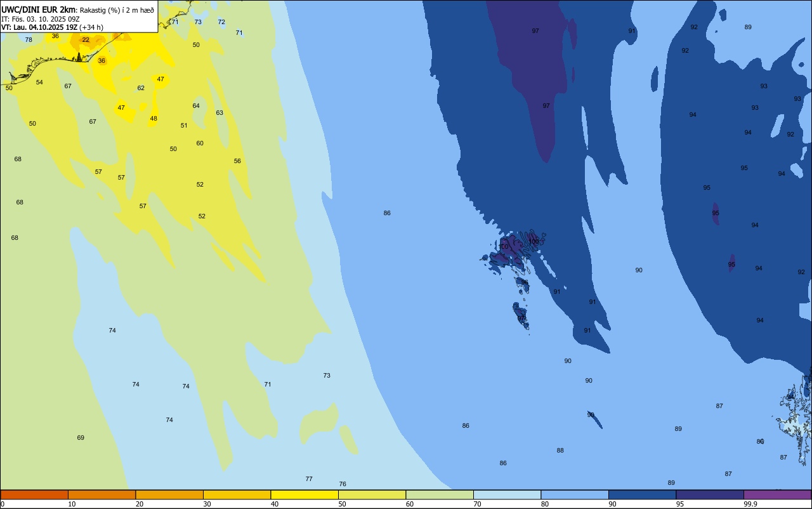The height and width of the screenshot is (509, 812).
Task: Click the map value 51
Action: [x=184, y=126]
